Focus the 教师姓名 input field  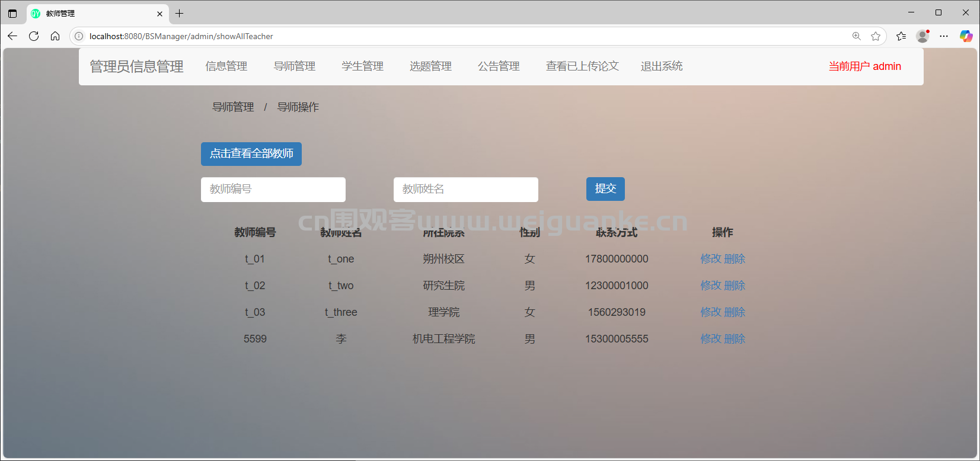pyautogui.click(x=466, y=190)
